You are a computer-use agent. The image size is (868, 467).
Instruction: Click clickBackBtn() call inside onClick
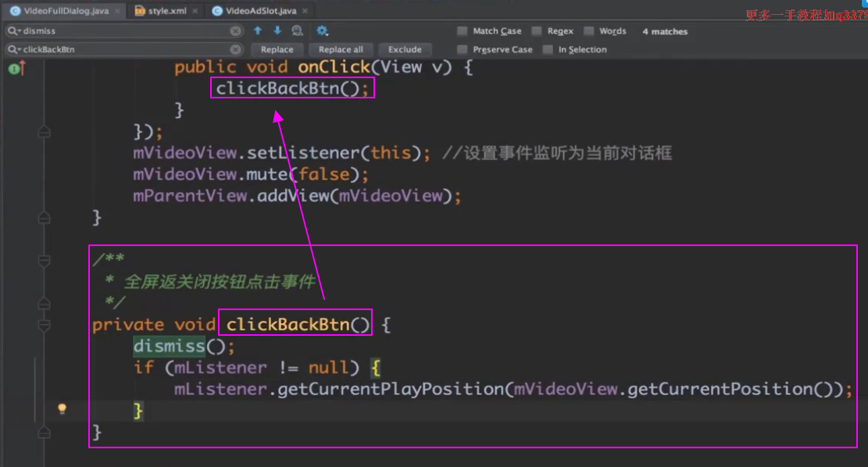click(292, 88)
